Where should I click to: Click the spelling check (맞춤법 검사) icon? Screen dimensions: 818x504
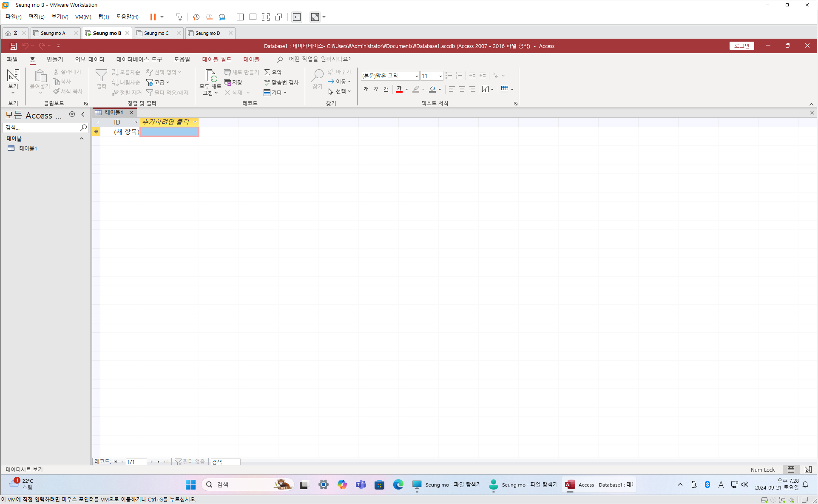267,82
